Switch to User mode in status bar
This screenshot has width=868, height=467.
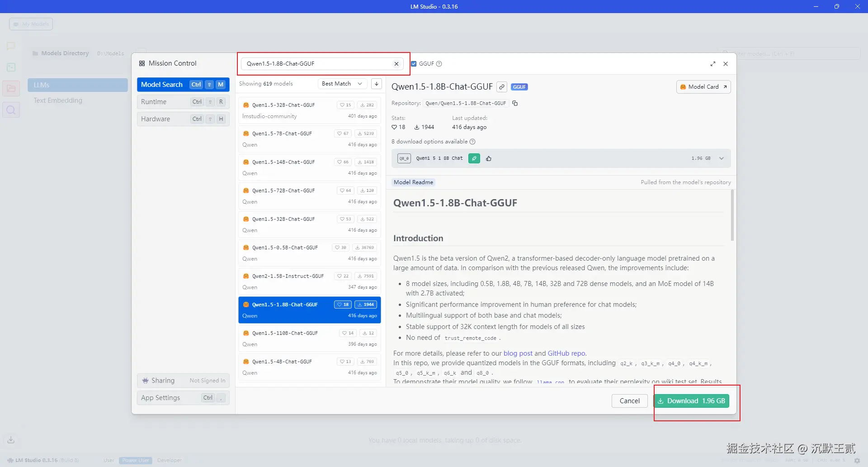109,460
